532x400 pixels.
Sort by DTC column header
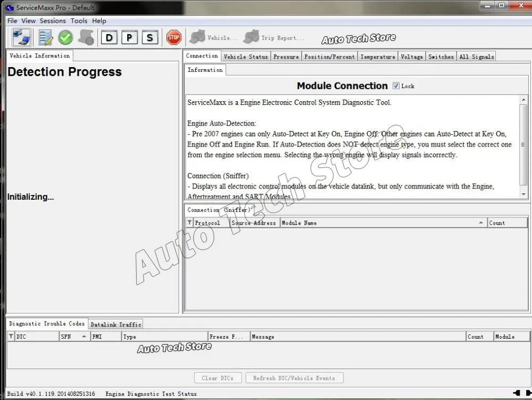(x=37, y=337)
